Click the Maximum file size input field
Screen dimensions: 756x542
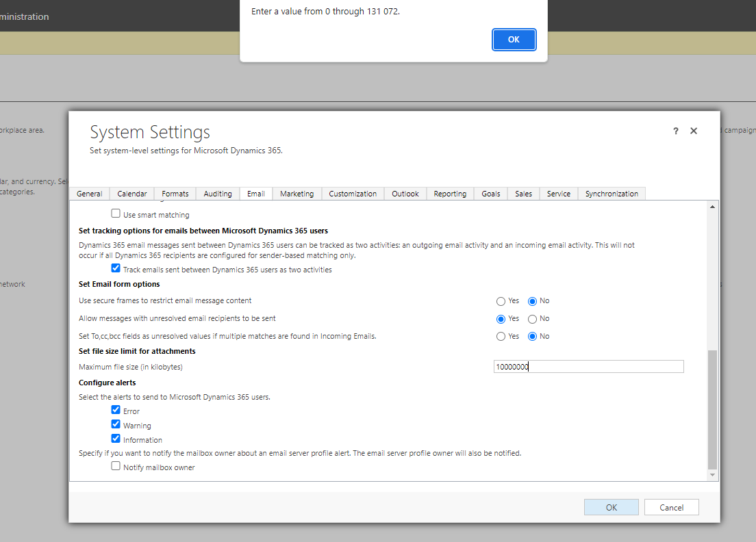pyautogui.click(x=588, y=367)
